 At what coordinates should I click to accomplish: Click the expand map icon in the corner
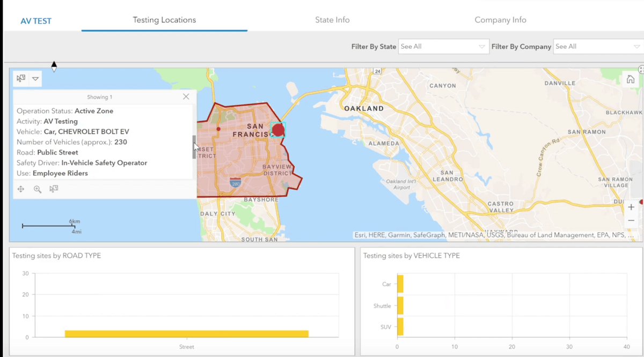641,70
